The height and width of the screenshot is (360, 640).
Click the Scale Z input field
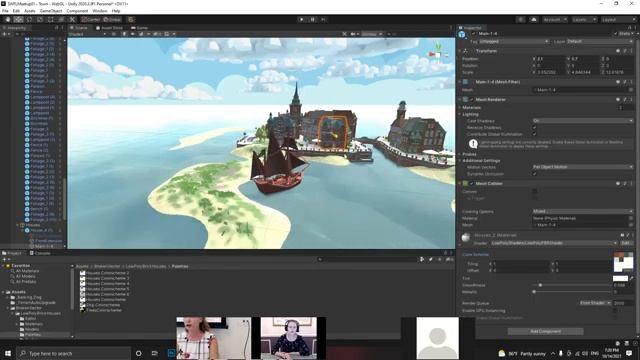pyautogui.click(x=620, y=72)
